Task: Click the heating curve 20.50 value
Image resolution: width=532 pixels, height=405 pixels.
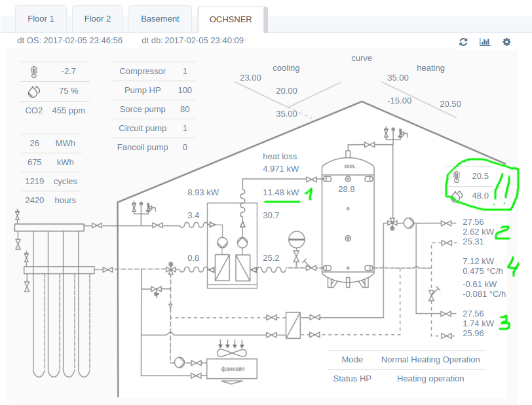Action: 450,104
